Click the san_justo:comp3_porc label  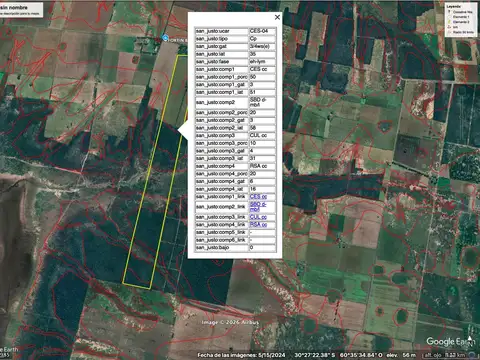222,143
